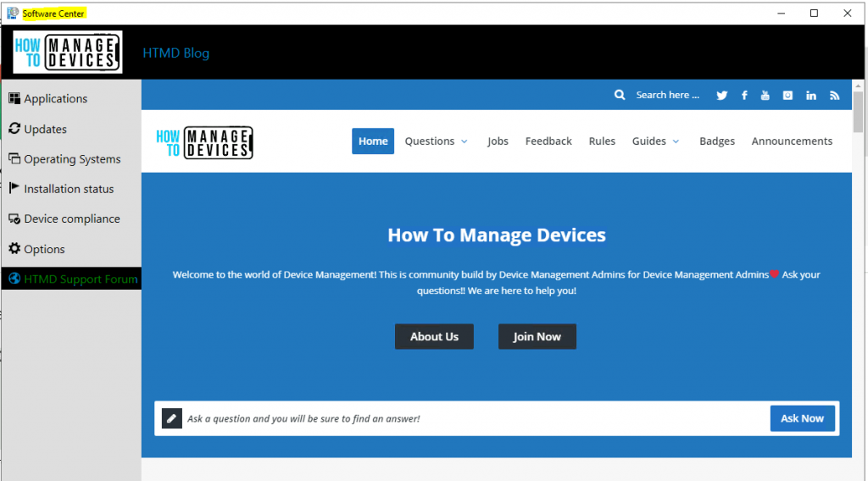Open Applications in the sidebar
Screen dimensions: 868x481
[x=48, y=98]
